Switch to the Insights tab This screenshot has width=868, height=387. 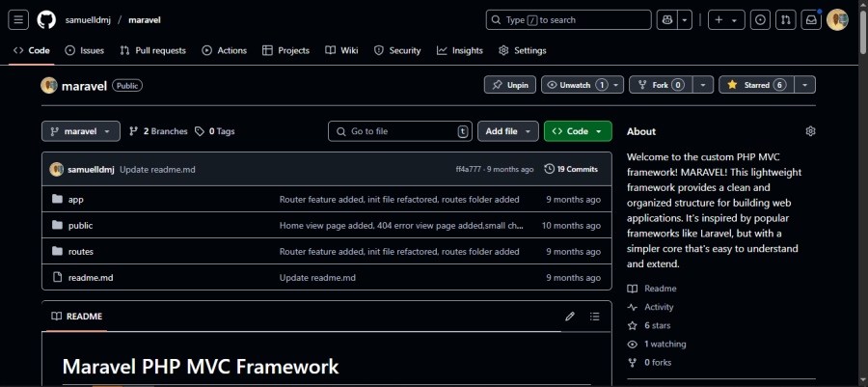click(x=459, y=50)
